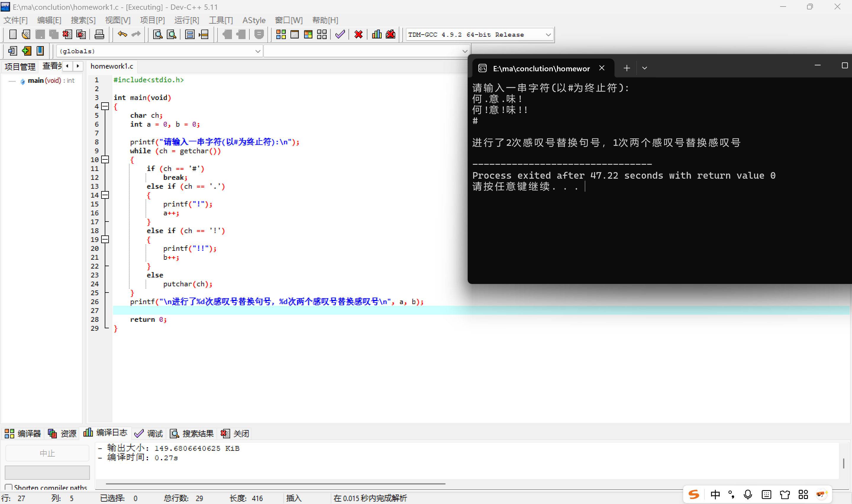The width and height of the screenshot is (852, 504).
Task: Click the Undo arrow icon
Action: (x=122, y=34)
